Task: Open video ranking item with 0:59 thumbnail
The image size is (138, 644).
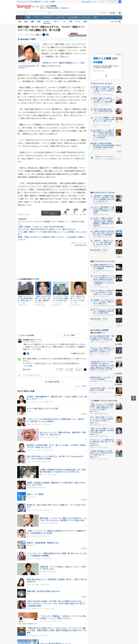Action: click(119, 267)
